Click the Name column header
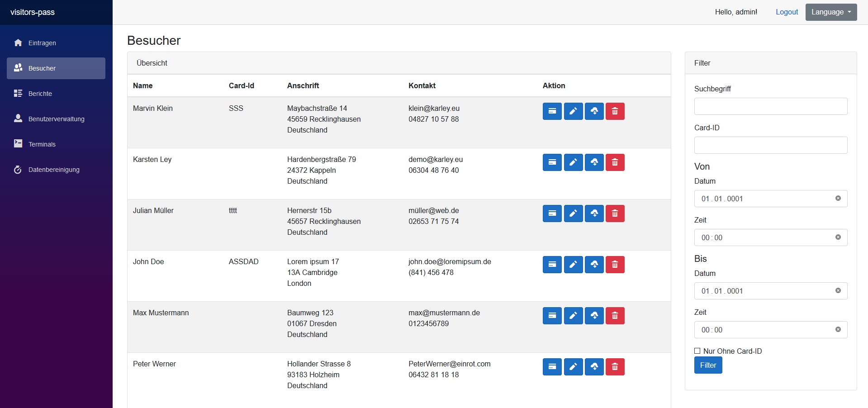 coord(142,85)
